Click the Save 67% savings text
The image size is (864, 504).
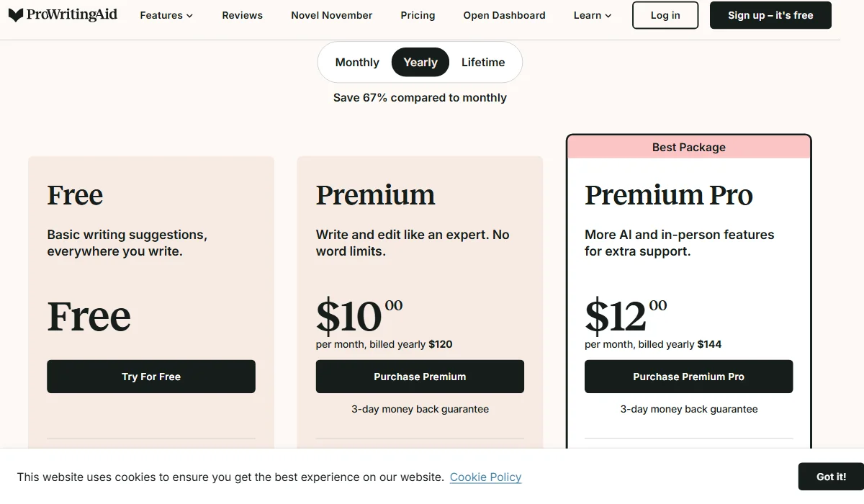[x=420, y=97]
